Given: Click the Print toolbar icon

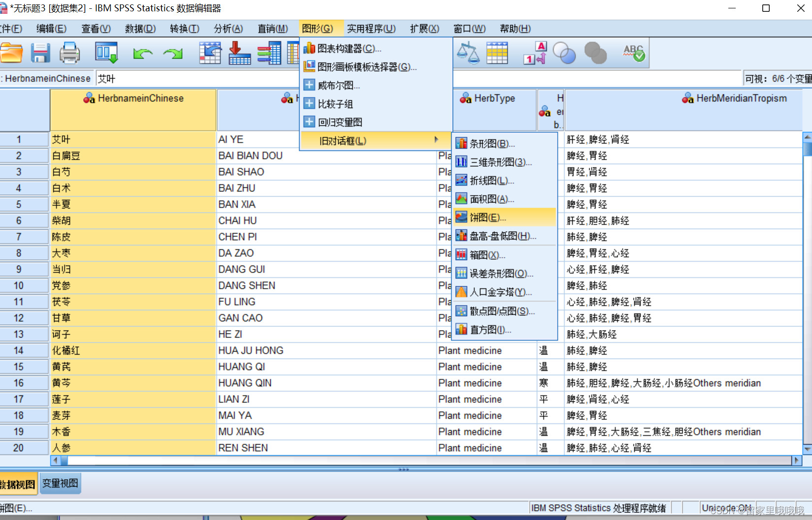Looking at the screenshot, I should click(69, 53).
